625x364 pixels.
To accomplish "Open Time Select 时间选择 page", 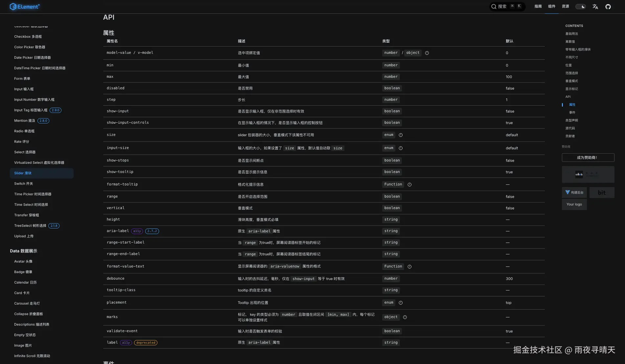I will pyautogui.click(x=31, y=205).
